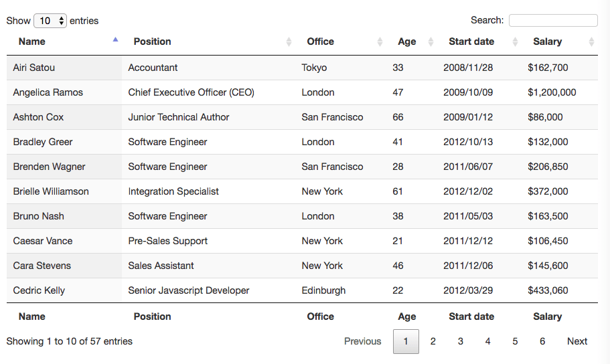Image resolution: width=610 pixels, height=364 pixels.
Task: Select the current page 1 button
Action: [x=406, y=341]
